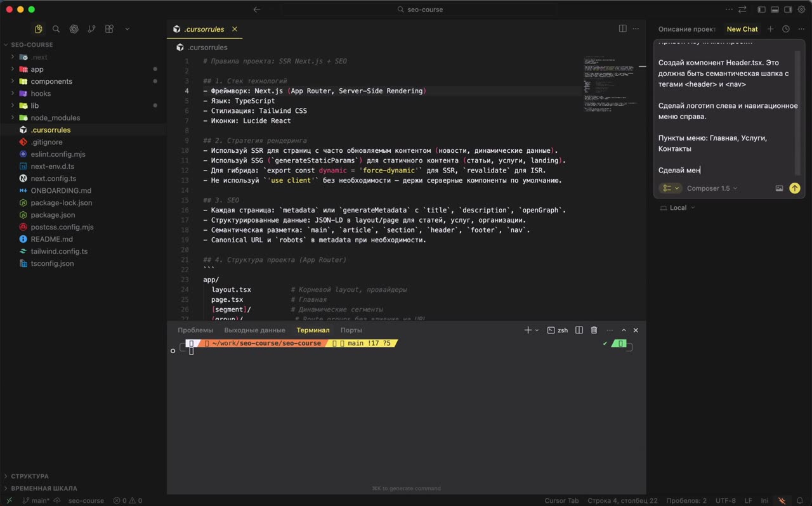Send the chat message arrow button

pyautogui.click(x=794, y=188)
